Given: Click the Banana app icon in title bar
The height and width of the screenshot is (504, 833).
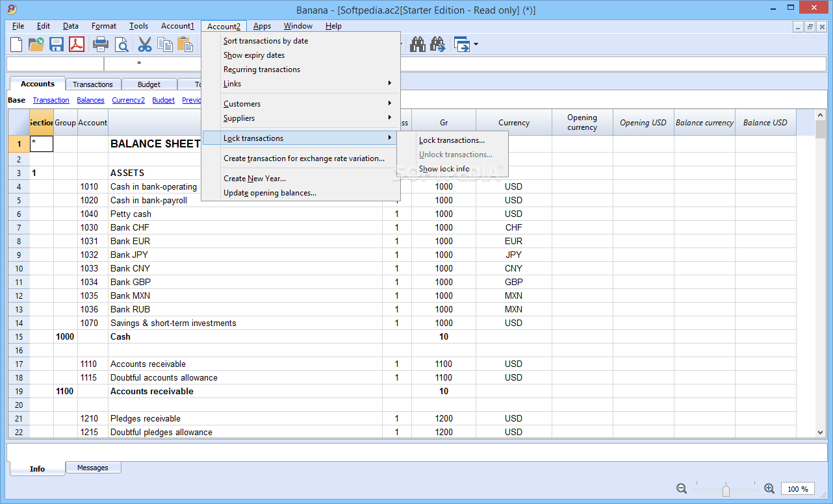Looking at the screenshot, I should 11,9.
